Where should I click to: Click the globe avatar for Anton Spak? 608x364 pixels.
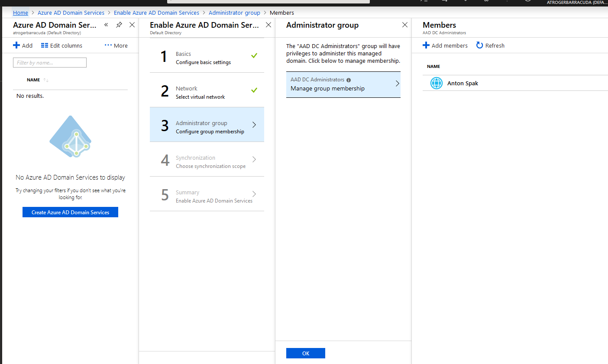pos(437,83)
